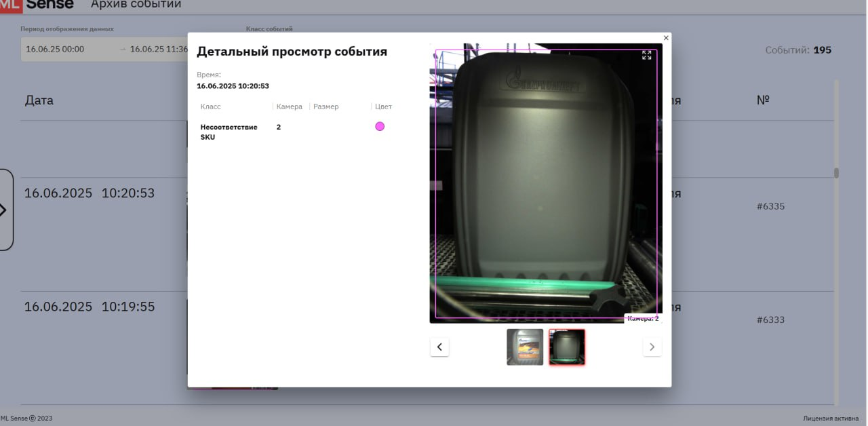Viewport: 868px width, 426px height.
Task: Click the '№' column header
Action: point(763,100)
